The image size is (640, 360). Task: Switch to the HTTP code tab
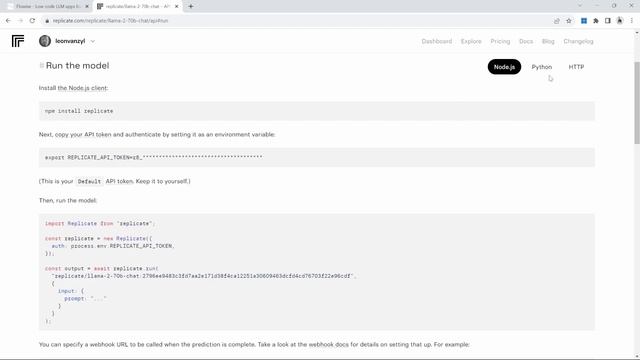pos(576,67)
